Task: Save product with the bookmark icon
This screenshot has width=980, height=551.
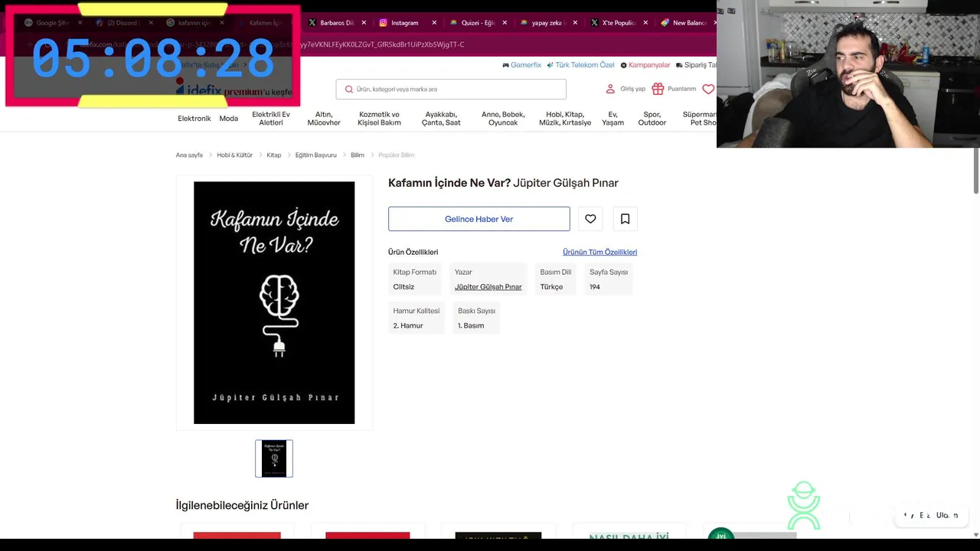Action: click(x=625, y=219)
